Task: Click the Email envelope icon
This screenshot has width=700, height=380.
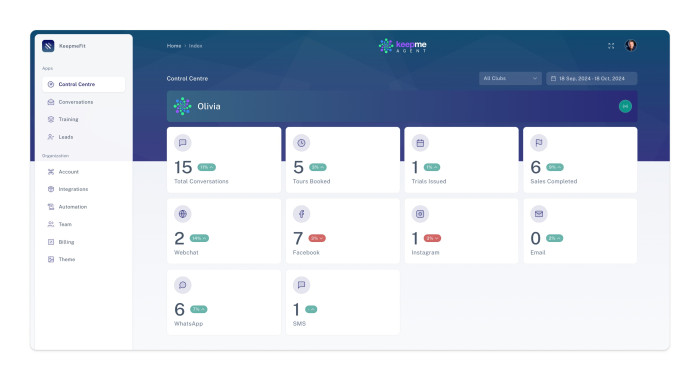Action: pos(539,214)
